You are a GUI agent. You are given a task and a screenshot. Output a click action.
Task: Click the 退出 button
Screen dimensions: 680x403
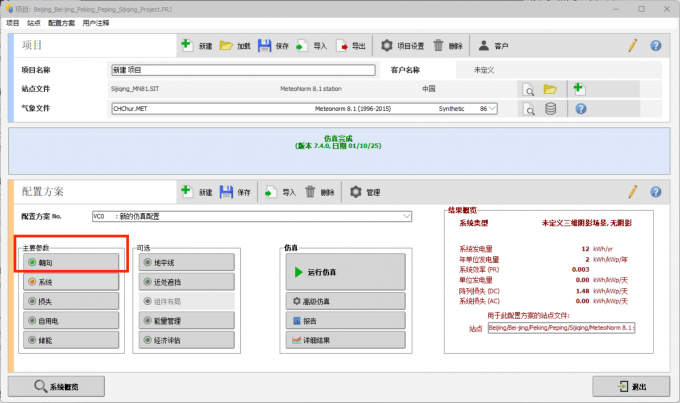click(631, 386)
